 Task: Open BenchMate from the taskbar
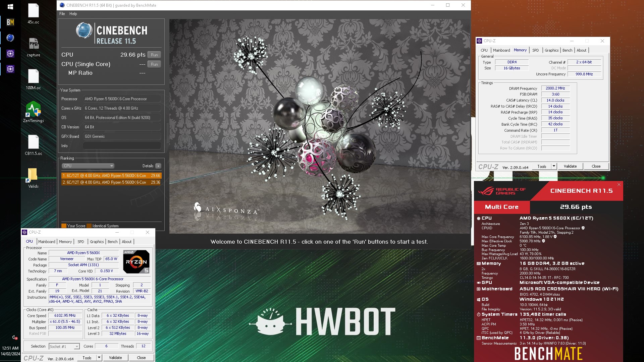(10, 22)
